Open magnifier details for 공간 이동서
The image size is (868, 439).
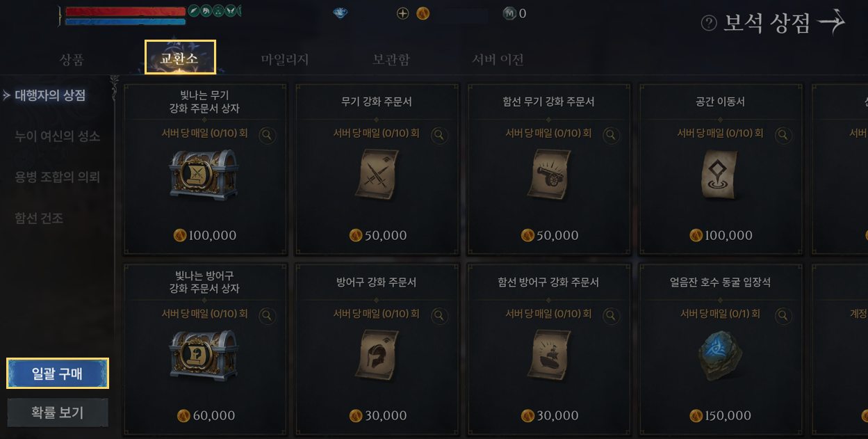click(x=783, y=135)
